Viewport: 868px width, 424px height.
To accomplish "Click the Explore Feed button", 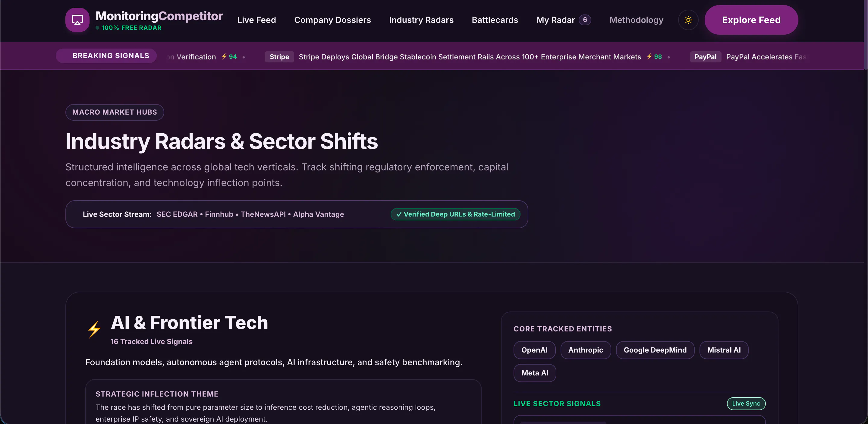I will click(751, 20).
